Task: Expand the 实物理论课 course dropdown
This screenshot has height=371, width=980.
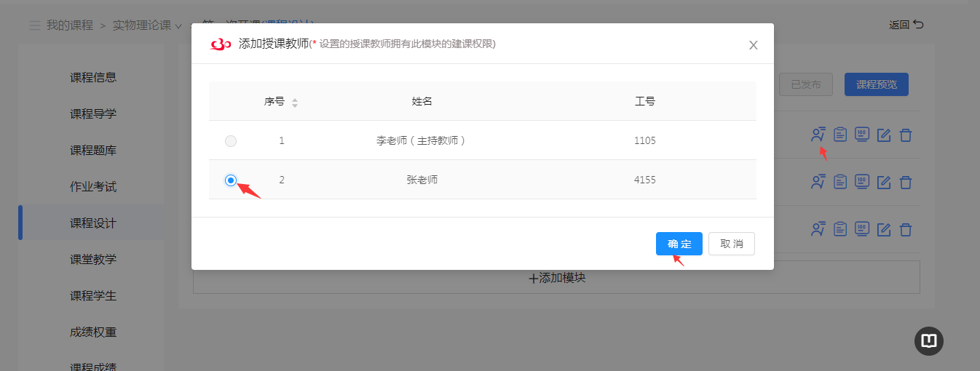Action: (x=147, y=25)
